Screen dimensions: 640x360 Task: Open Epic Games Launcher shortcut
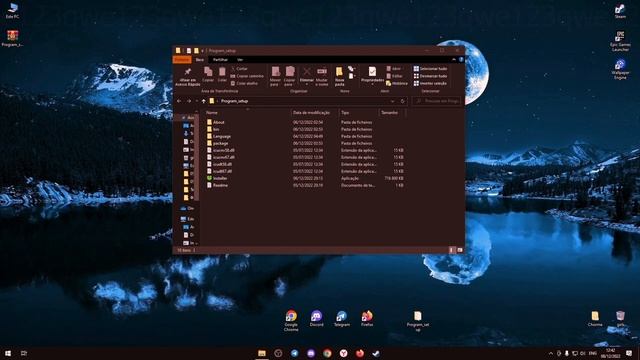[x=620, y=41]
